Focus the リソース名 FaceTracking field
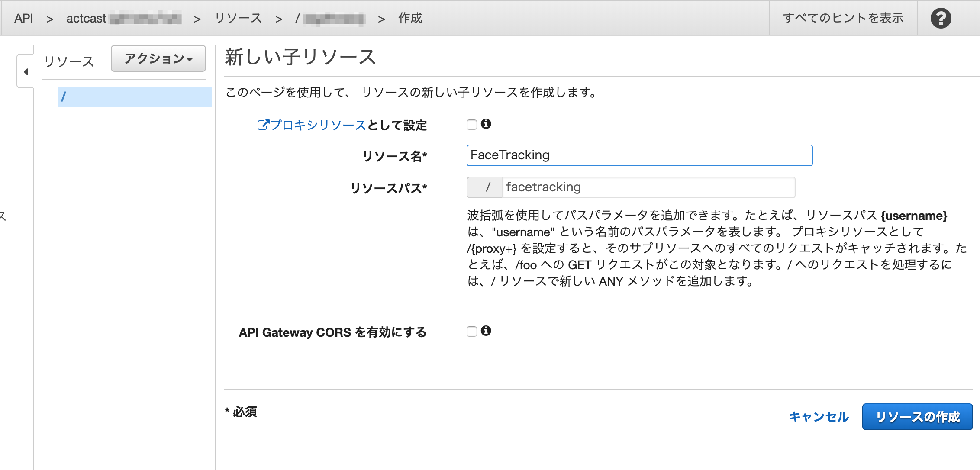 pyautogui.click(x=639, y=155)
